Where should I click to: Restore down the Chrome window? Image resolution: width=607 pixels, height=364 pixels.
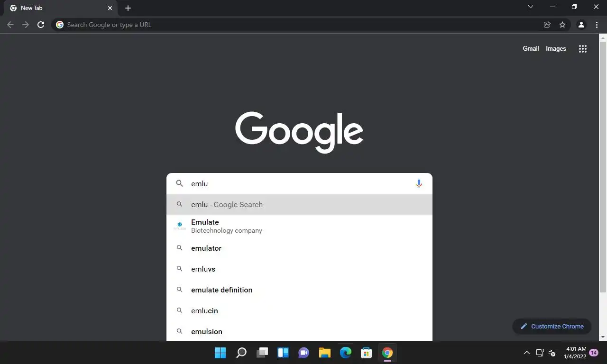(574, 7)
